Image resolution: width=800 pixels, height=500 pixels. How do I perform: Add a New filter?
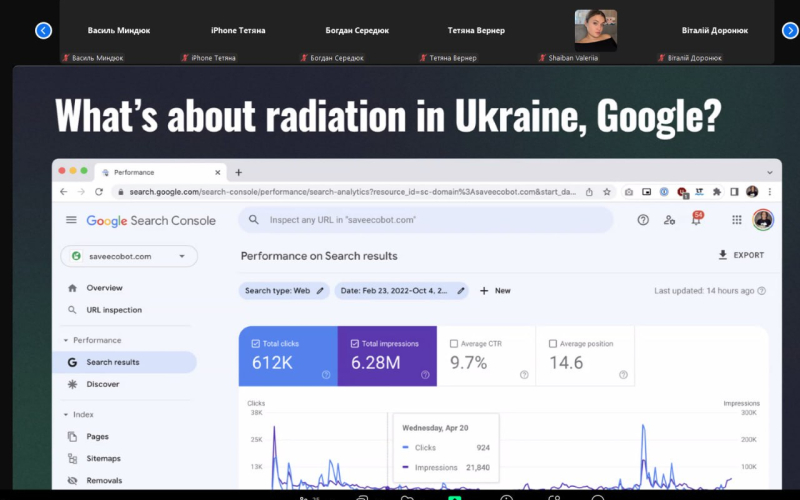(495, 291)
